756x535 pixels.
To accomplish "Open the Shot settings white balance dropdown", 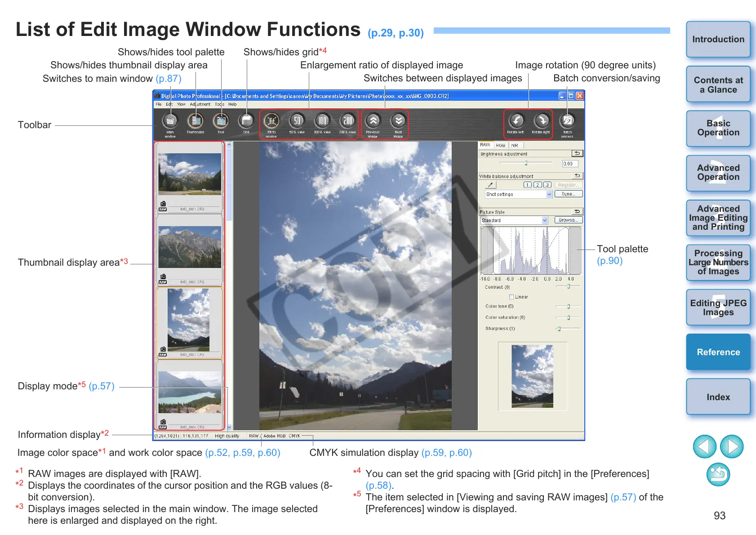I will [519, 194].
